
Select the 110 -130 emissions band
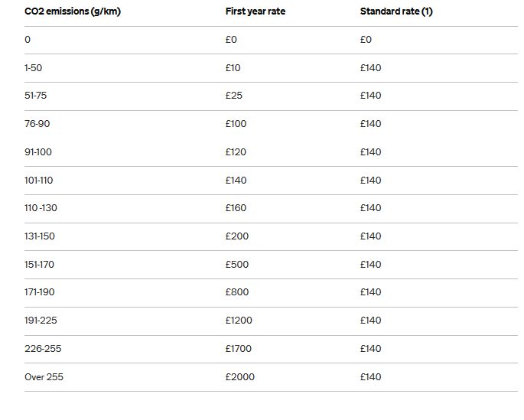coord(41,208)
